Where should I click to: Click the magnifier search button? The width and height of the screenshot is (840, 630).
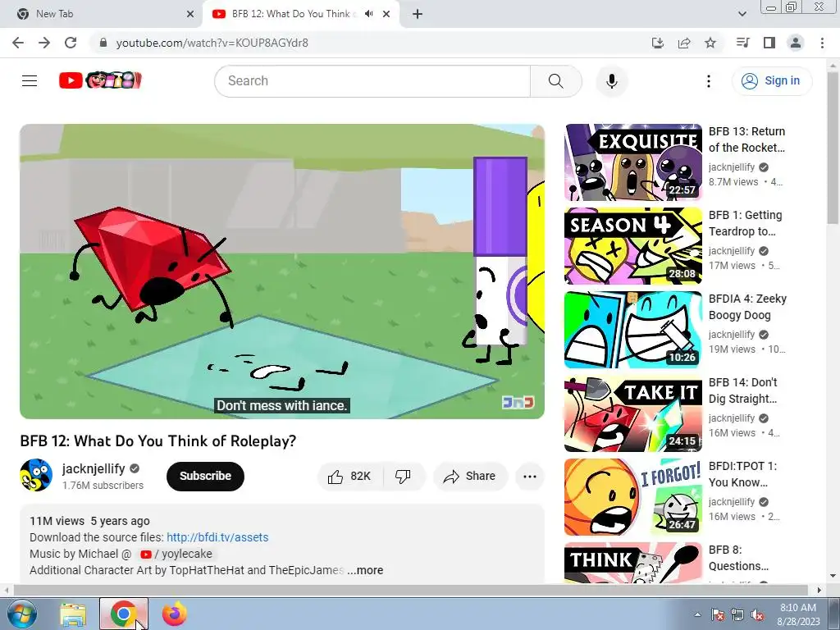tap(555, 81)
